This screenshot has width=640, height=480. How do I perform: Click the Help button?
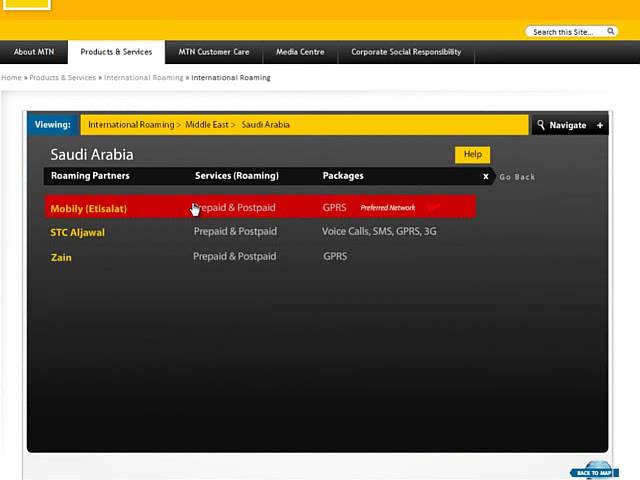click(472, 154)
